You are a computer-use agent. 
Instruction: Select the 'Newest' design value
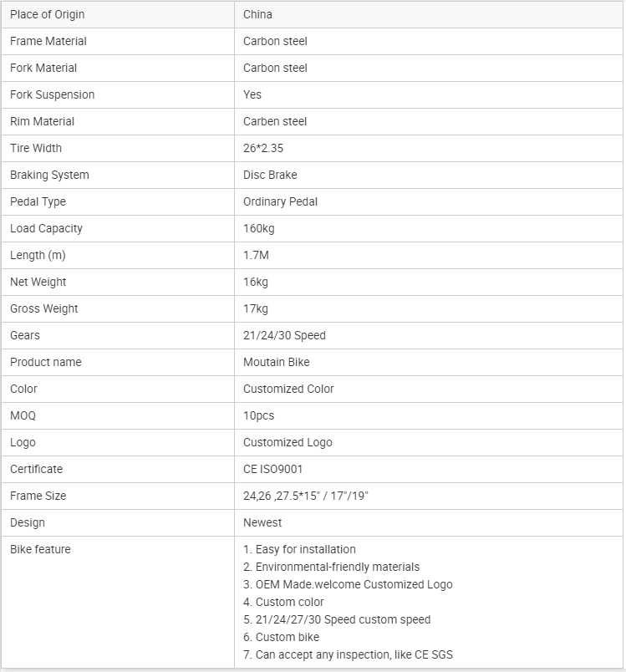coord(262,522)
